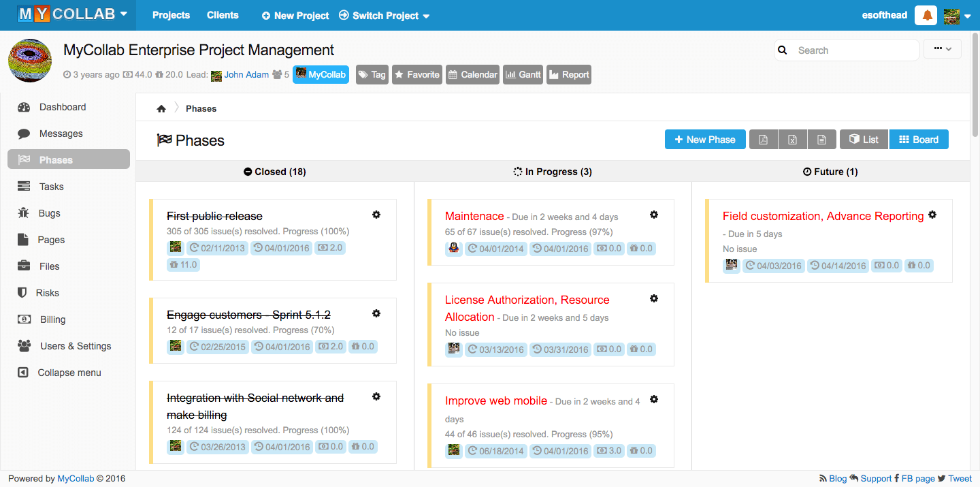This screenshot has height=487, width=980.
Task: Open the lead John Adam's profile link
Action: tap(246, 74)
